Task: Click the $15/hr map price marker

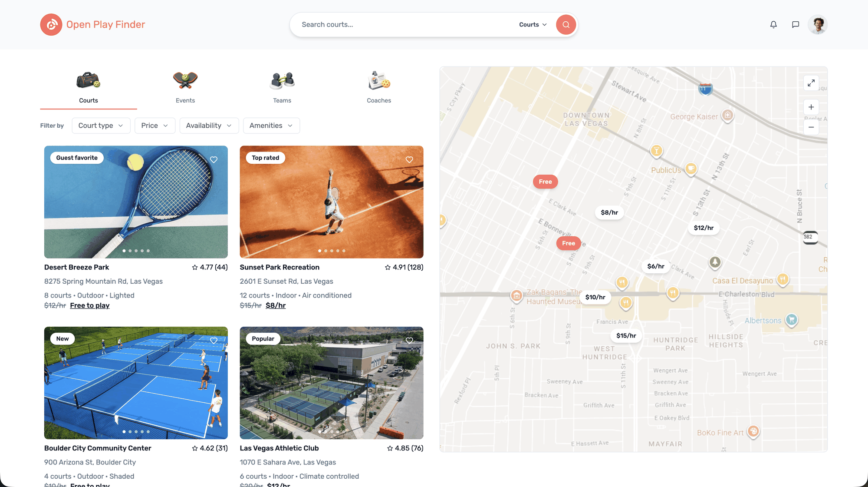Action: point(626,336)
